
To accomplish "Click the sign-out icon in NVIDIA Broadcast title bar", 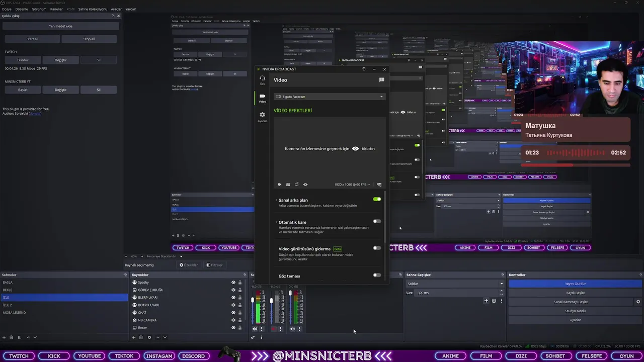I will [x=364, y=69].
